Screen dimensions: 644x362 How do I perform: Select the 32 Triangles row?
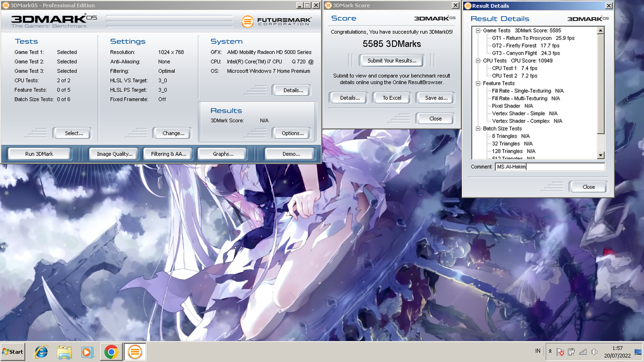[512, 144]
